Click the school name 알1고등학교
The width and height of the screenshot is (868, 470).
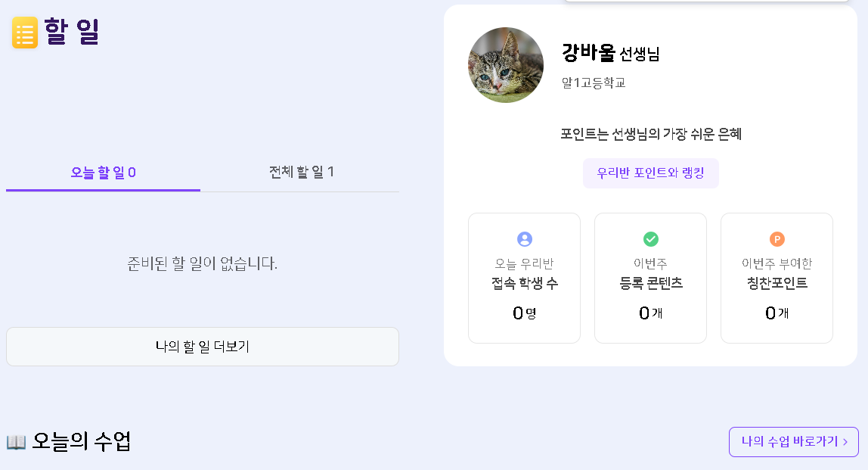coord(594,82)
